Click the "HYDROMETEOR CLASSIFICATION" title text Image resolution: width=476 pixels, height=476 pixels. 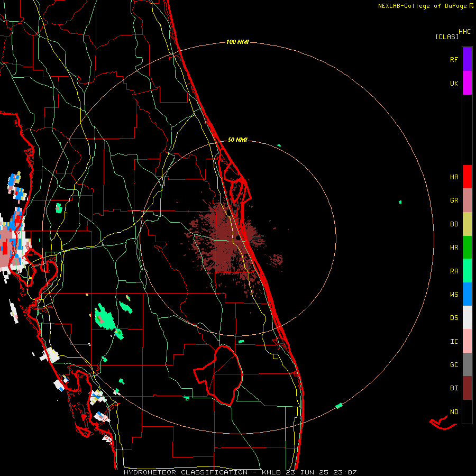pyautogui.click(x=186, y=472)
